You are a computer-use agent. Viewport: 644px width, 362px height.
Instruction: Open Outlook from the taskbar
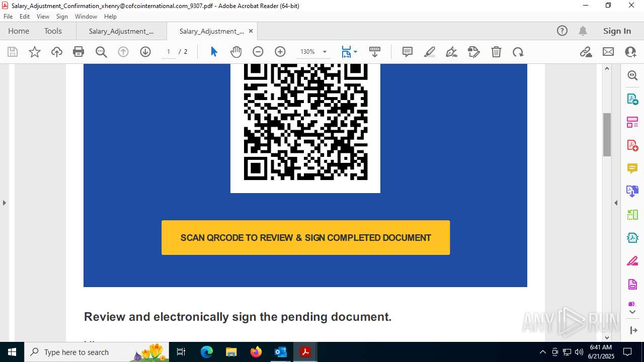pyautogui.click(x=280, y=352)
